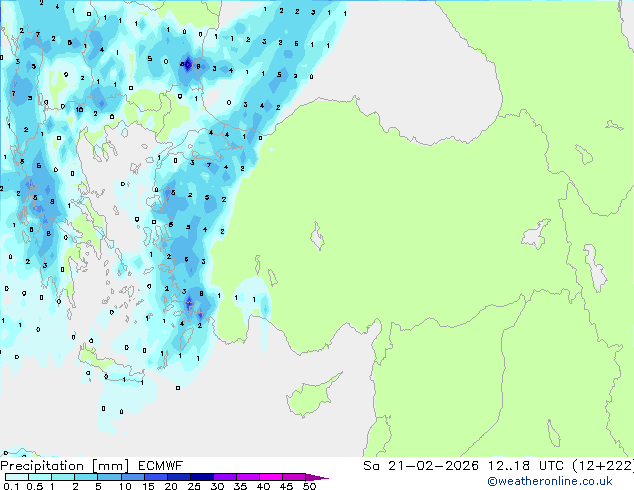Click the '(12+222)' forecast step text

[603, 466]
